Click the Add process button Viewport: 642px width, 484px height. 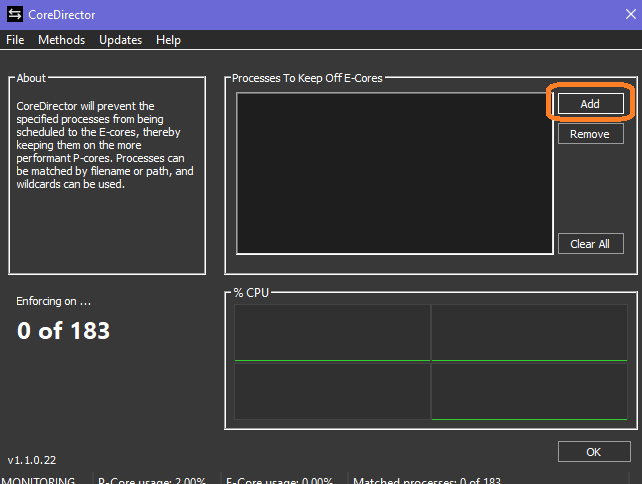(x=590, y=104)
